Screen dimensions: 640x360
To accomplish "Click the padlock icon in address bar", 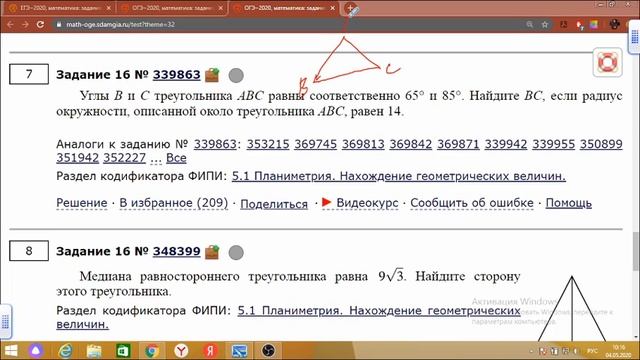I will coord(59,24).
